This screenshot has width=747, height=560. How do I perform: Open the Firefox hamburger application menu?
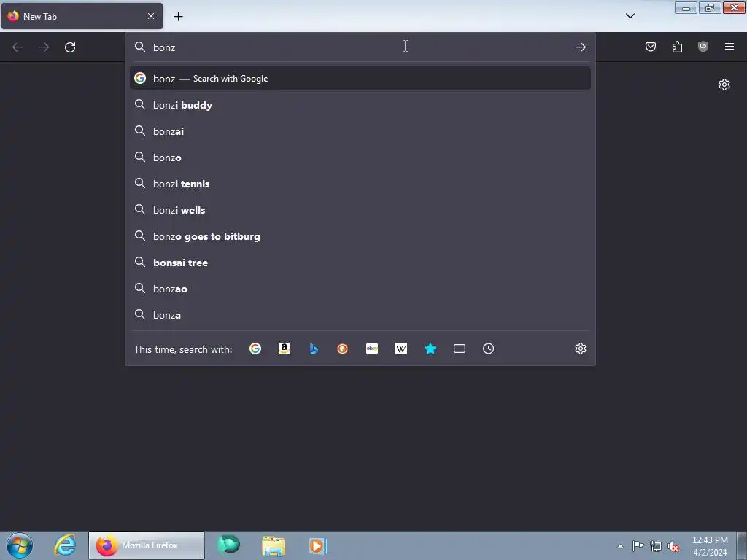pos(729,47)
